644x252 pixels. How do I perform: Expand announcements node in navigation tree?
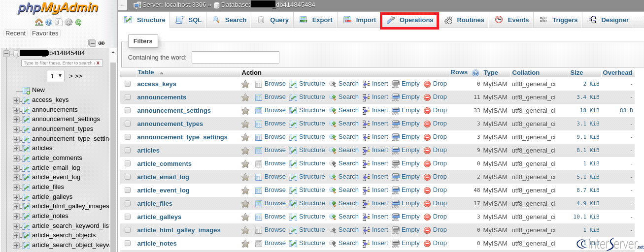tap(16, 110)
